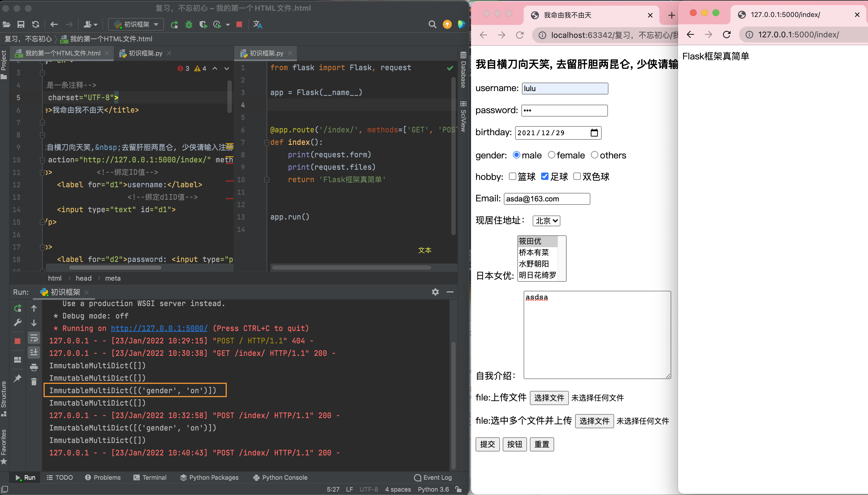This screenshot has width=868, height=495.
Task: Open Run panel settings gear
Action: [435, 292]
